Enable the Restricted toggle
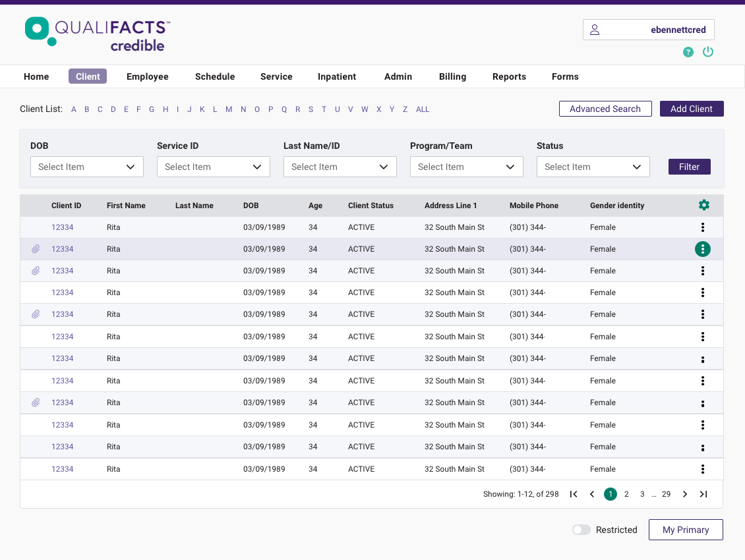 pos(581,530)
